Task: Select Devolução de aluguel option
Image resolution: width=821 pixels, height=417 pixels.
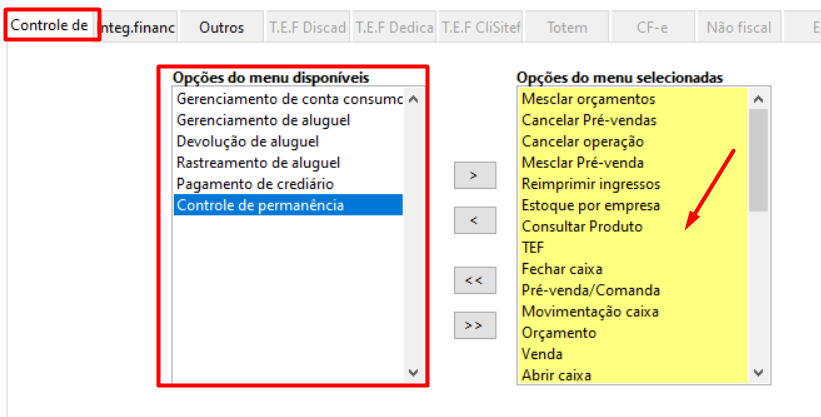Action: coord(247,141)
